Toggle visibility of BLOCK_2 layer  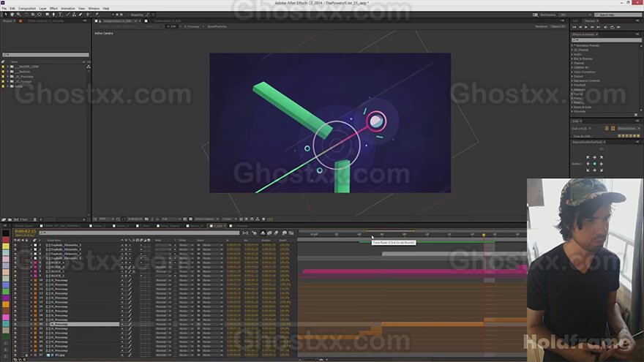point(15,267)
